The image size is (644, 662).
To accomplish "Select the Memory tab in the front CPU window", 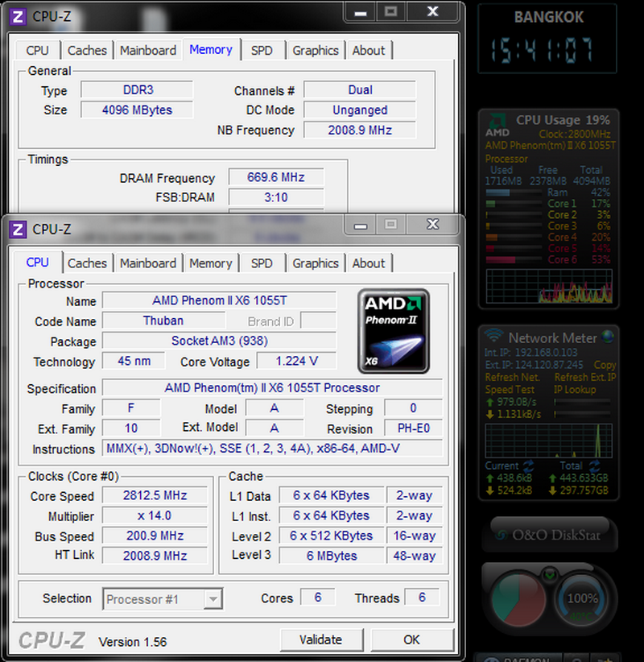I will point(211,263).
